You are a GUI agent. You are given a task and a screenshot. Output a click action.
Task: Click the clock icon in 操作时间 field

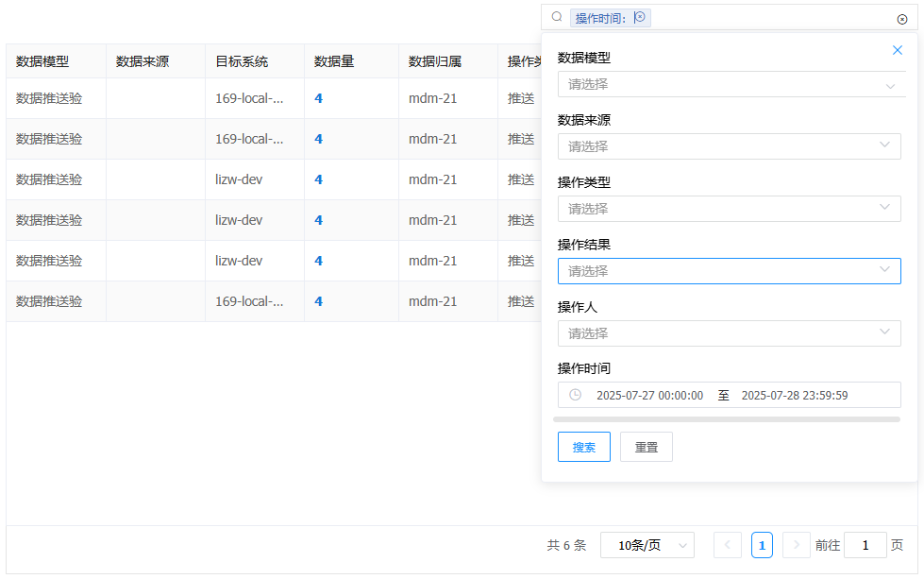[x=576, y=395]
